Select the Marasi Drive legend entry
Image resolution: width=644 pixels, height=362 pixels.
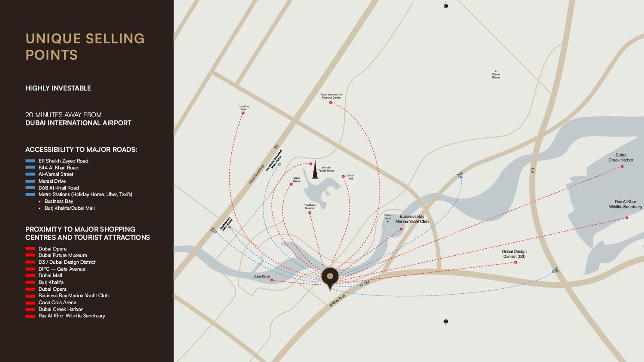click(x=52, y=181)
